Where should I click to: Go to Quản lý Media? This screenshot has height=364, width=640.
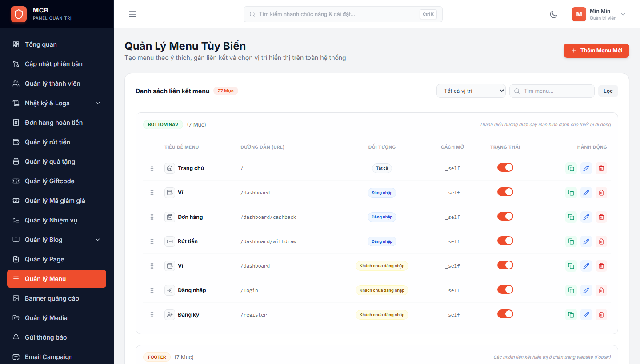coord(57,318)
